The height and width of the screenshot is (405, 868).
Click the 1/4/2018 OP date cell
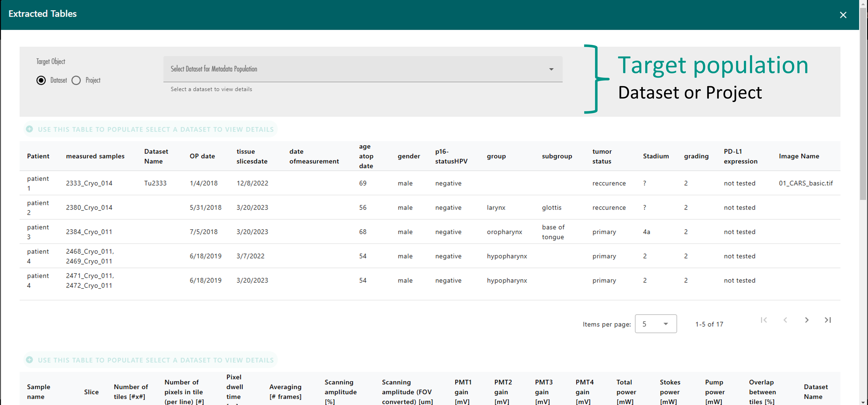coord(204,183)
